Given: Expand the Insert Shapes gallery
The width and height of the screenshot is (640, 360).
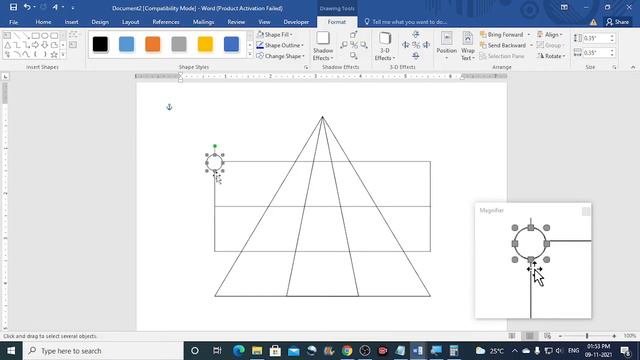Looking at the screenshot, I should point(63,54).
